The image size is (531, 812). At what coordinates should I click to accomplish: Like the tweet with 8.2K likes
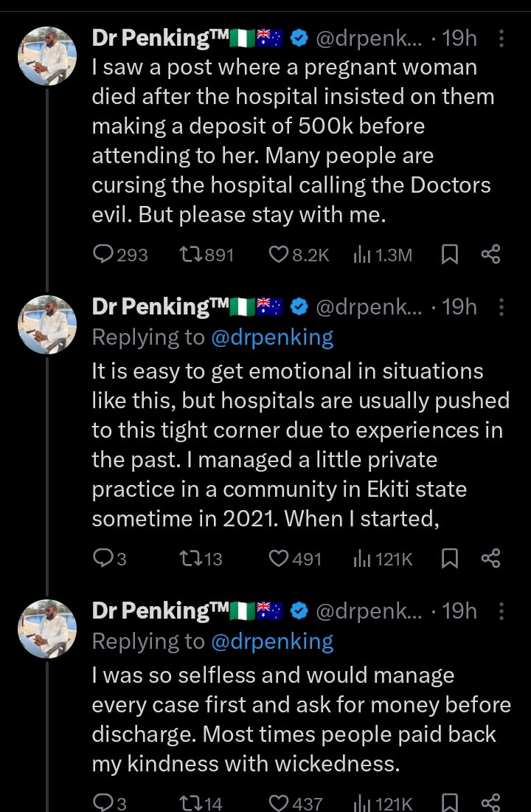(278, 255)
